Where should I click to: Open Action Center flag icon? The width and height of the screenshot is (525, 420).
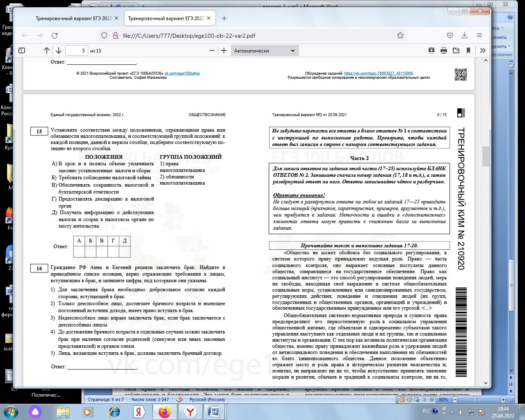pos(482,412)
